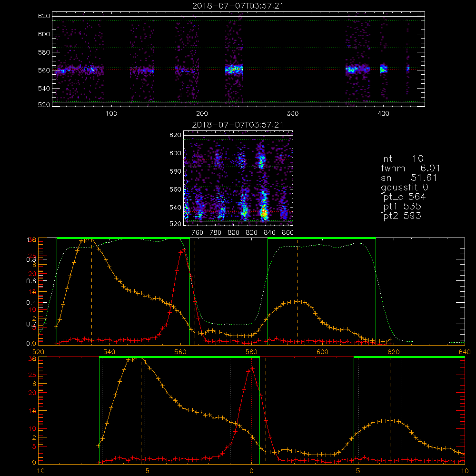Click the 100 tick label under top spectrogram
476x476 pixels.
click(x=111, y=114)
